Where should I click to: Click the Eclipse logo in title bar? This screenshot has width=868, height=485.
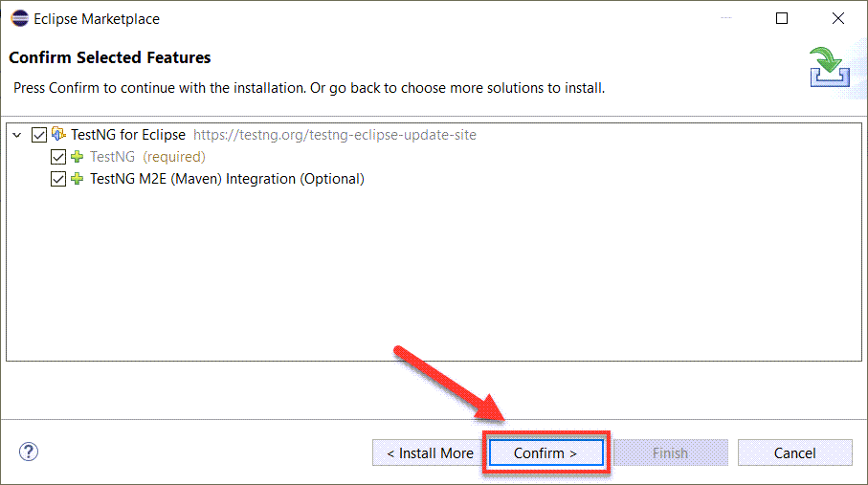pyautogui.click(x=20, y=18)
